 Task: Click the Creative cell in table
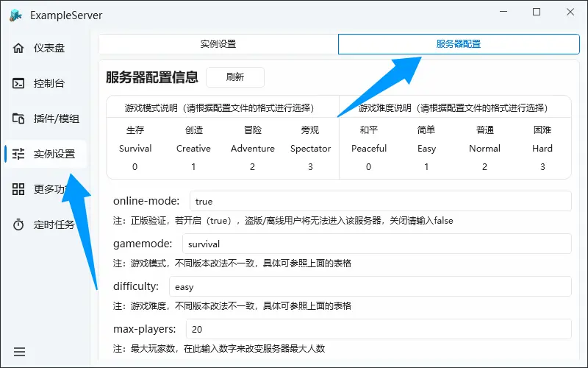193,149
